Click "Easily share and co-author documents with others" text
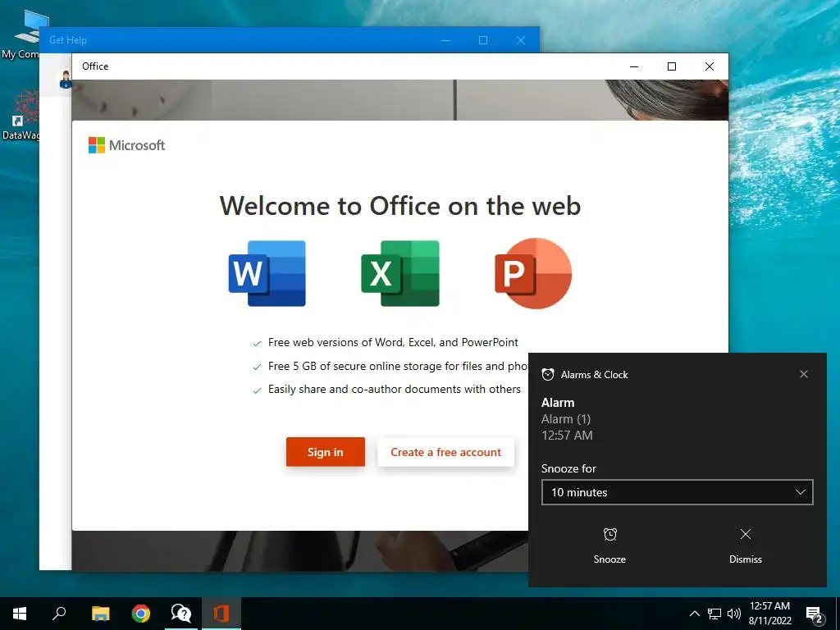 (x=395, y=390)
